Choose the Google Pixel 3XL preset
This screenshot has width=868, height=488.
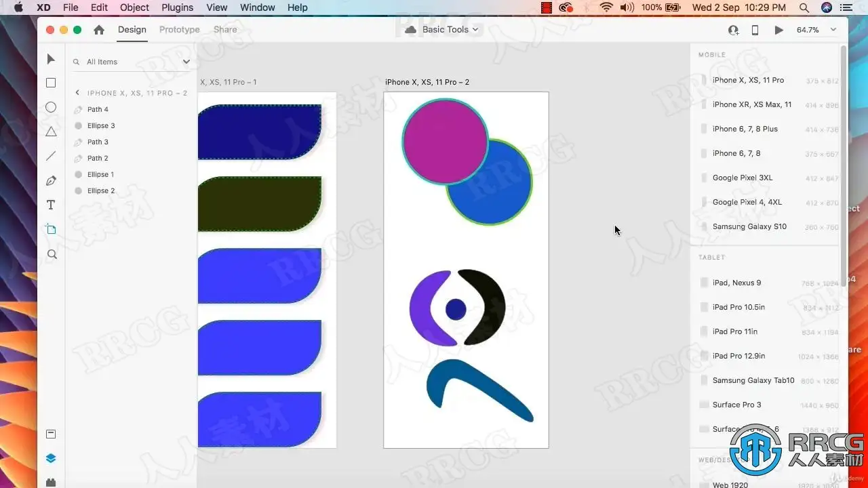pos(769,178)
